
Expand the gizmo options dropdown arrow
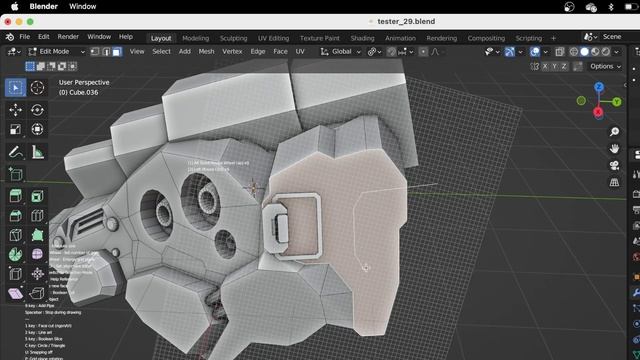(520, 52)
